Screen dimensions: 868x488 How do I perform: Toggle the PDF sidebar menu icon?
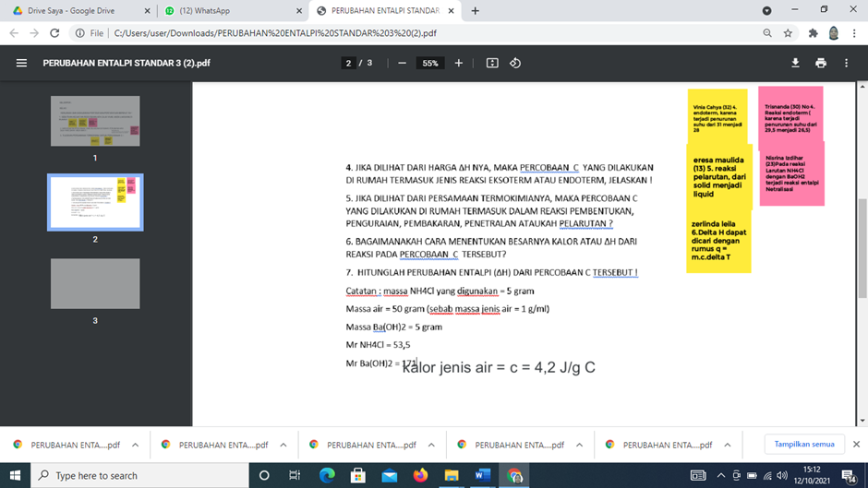21,64
